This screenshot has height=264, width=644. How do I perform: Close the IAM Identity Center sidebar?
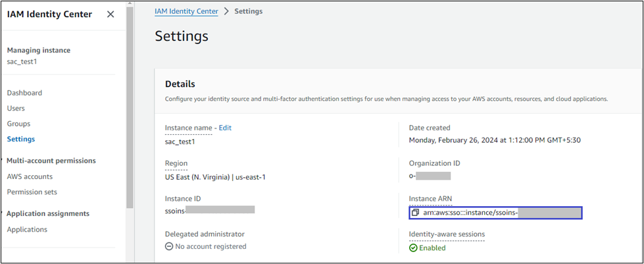[111, 14]
